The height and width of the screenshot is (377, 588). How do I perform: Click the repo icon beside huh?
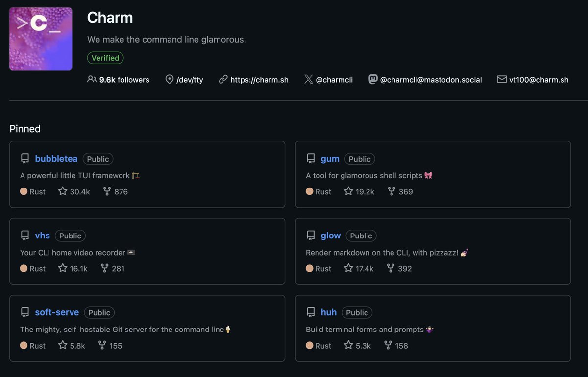[x=310, y=312]
